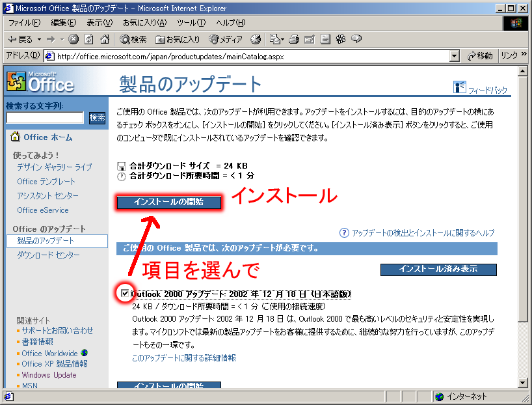Open the Search (検索) toolbar button
The height and width of the screenshot is (405, 532).
click(x=133, y=40)
